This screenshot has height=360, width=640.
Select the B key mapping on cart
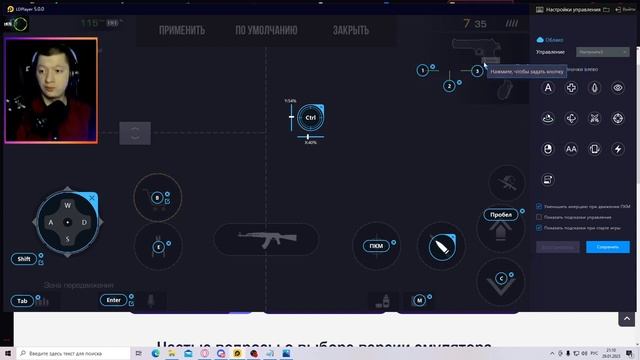click(x=157, y=198)
